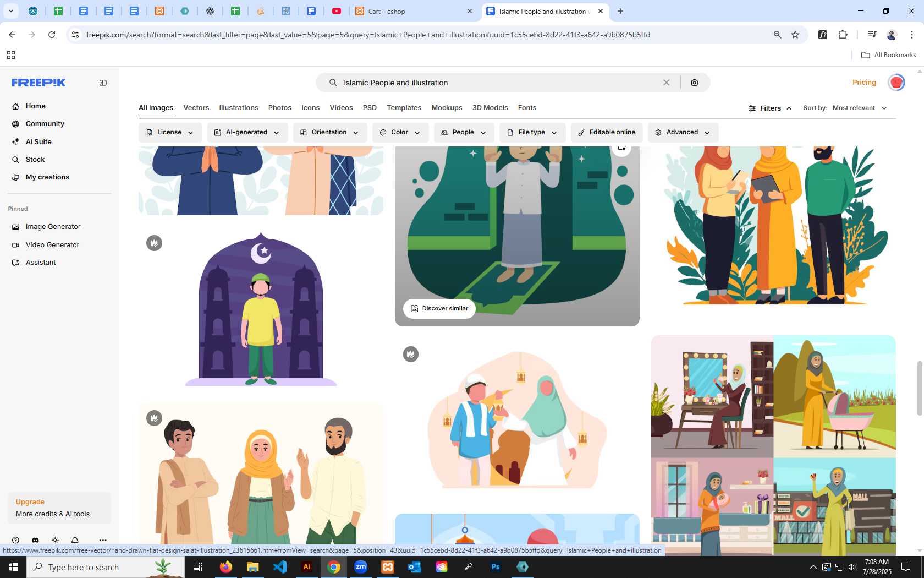The width and height of the screenshot is (924, 578).
Task: Enable the Editable online filter
Action: (x=607, y=133)
